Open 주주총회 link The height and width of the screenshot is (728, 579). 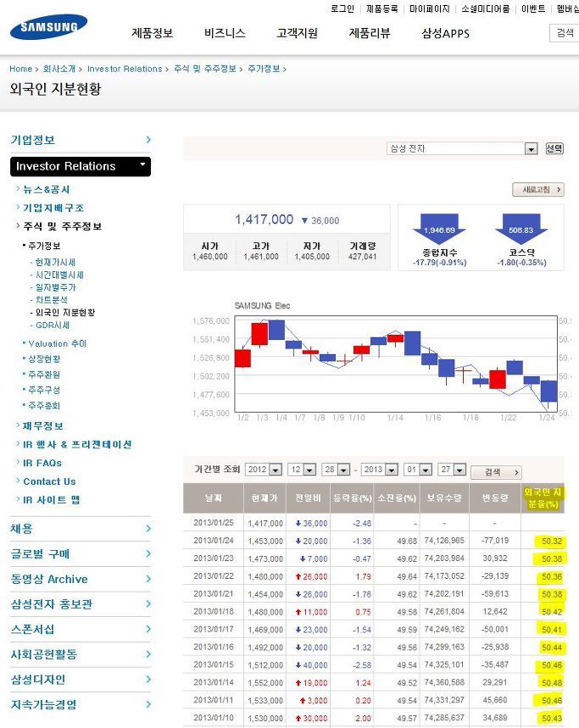point(44,406)
